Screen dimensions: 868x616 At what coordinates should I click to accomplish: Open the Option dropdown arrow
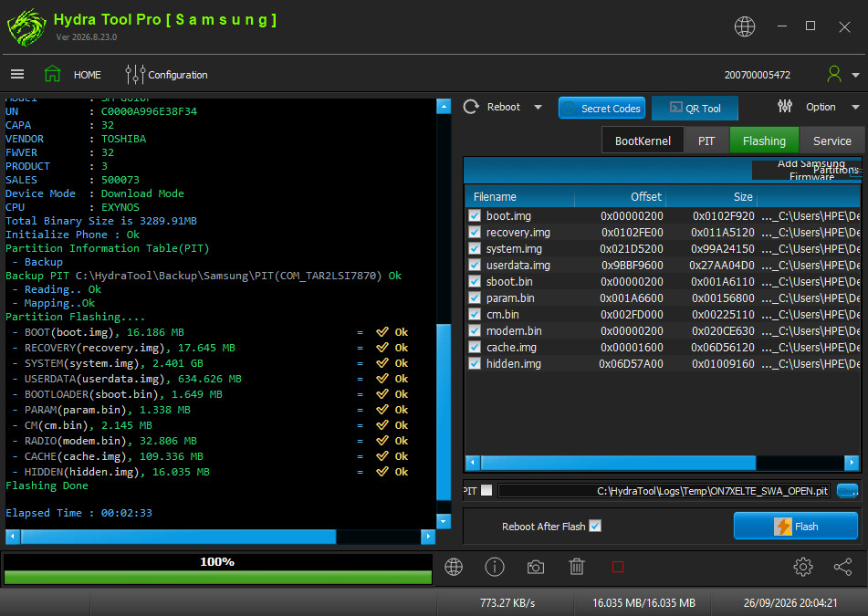coord(855,107)
